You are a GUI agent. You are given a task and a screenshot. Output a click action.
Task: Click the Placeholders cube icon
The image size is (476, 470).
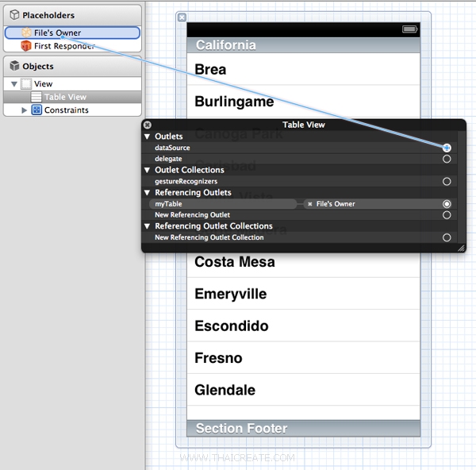(x=13, y=15)
